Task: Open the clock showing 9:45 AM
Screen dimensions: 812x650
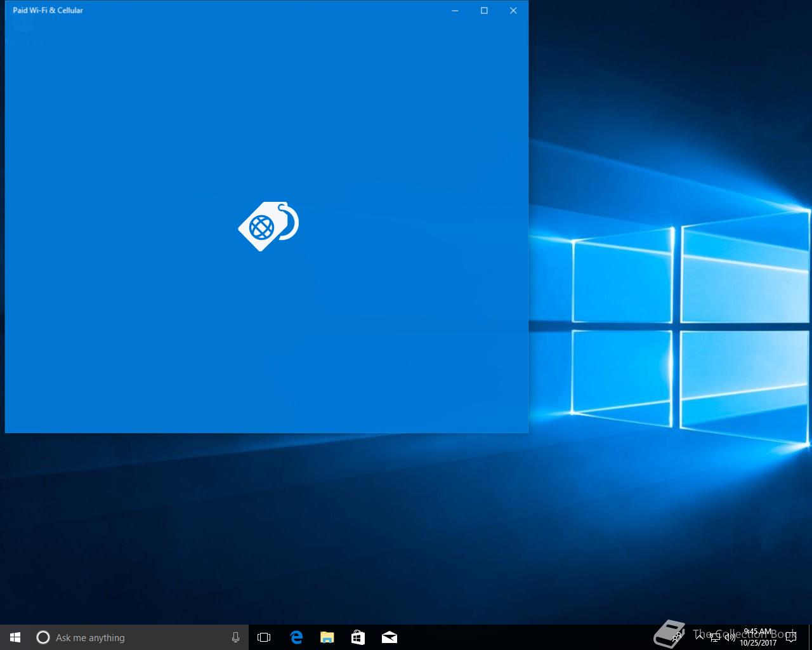Action: pos(758,637)
